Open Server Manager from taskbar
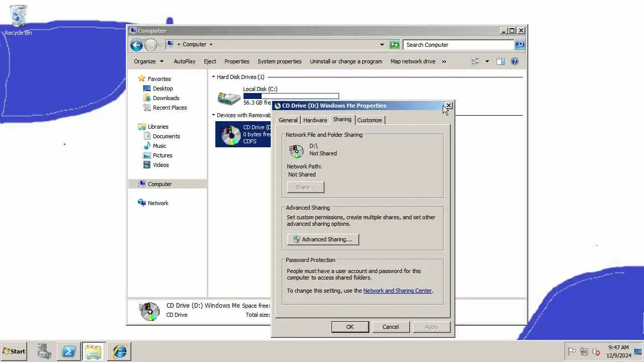 (44, 351)
